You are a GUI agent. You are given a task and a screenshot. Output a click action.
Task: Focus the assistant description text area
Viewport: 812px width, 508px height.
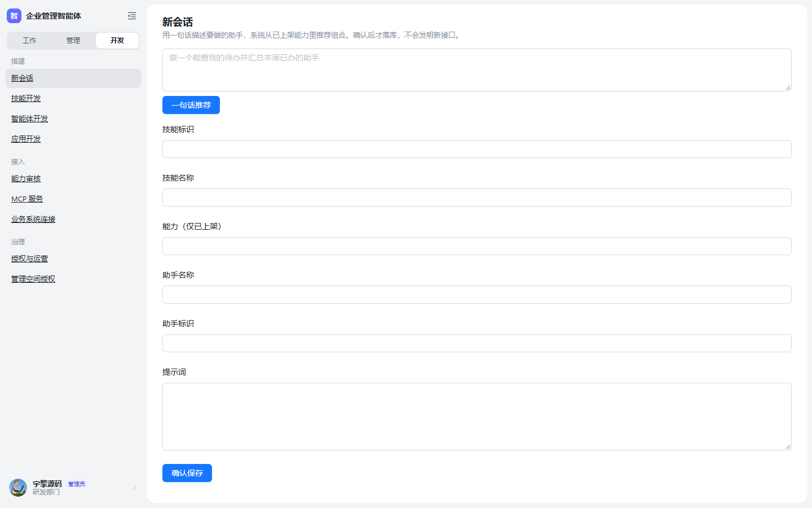(x=477, y=70)
